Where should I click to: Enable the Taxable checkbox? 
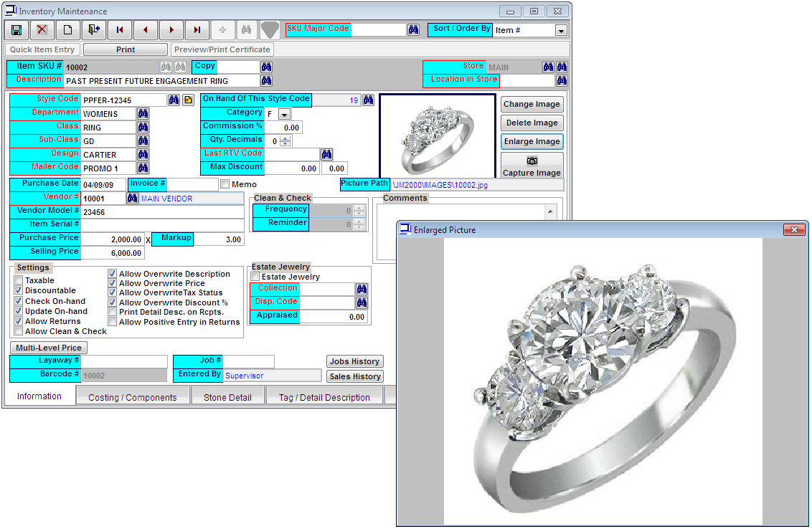click(19, 280)
